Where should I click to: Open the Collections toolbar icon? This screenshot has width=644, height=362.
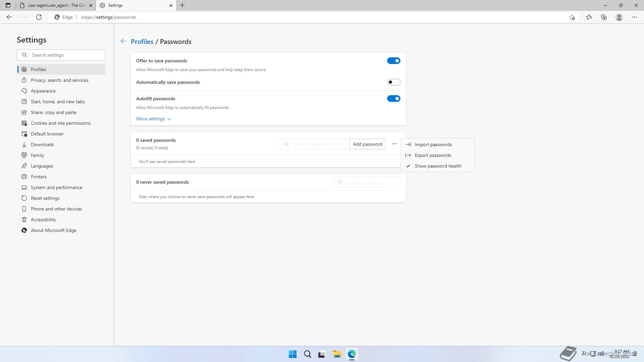[604, 17]
